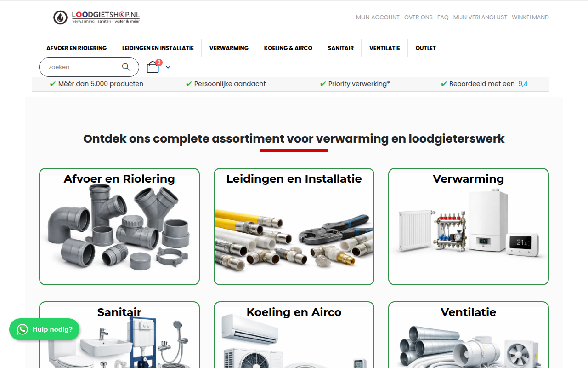Click into the zoeken search field
The width and height of the screenshot is (588, 368).
pos(89,67)
